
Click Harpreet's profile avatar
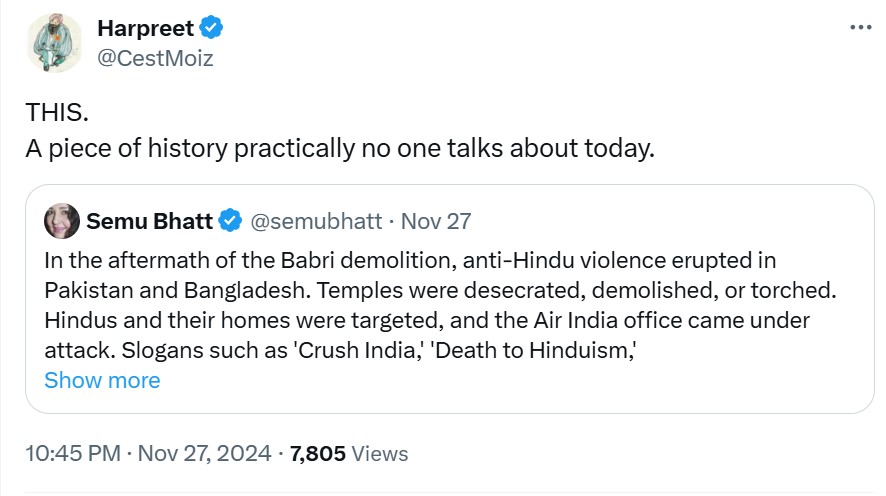[x=55, y=44]
